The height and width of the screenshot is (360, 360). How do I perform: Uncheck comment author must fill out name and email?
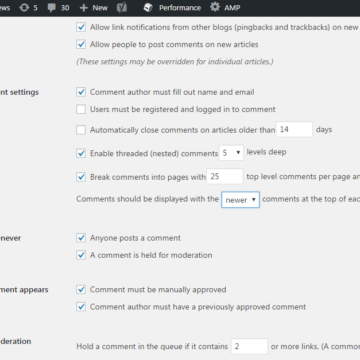(81, 92)
